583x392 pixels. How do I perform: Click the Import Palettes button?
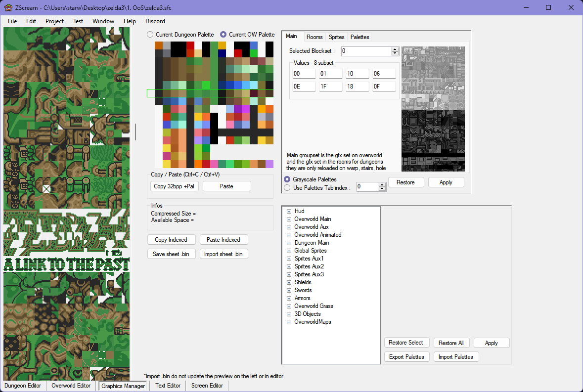(x=456, y=357)
